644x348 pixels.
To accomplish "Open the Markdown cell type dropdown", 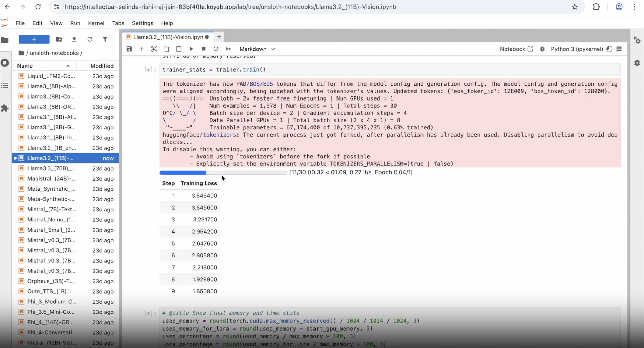I will (x=257, y=49).
